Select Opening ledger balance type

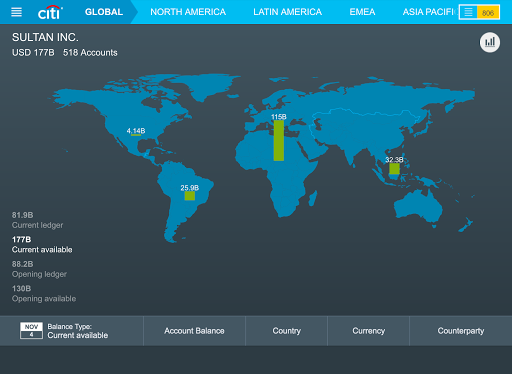coord(39,269)
